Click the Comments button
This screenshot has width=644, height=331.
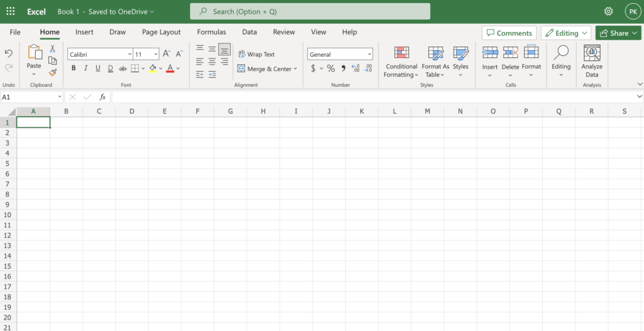pyautogui.click(x=509, y=33)
